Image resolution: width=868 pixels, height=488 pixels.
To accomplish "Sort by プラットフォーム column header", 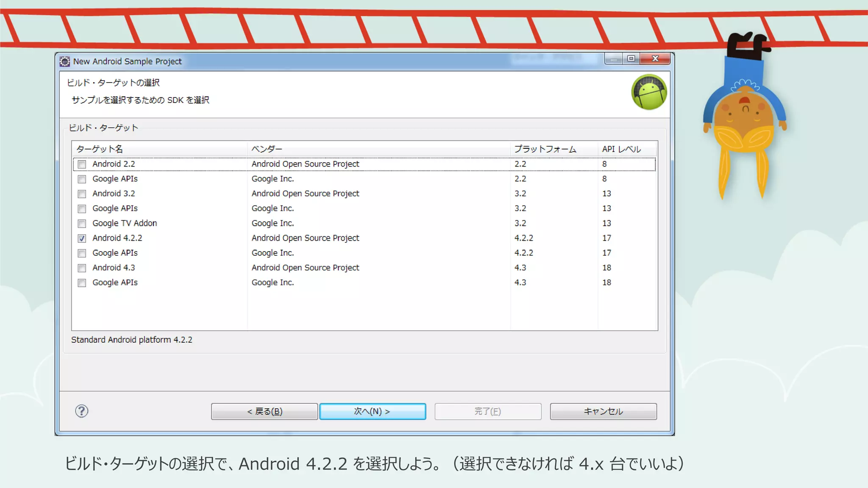I will [x=554, y=149].
